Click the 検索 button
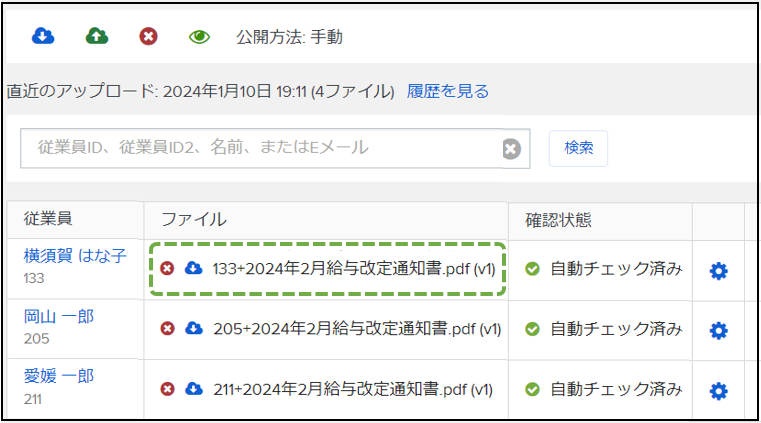The height and width of the screenshot is (423, 761). point(578,148)
